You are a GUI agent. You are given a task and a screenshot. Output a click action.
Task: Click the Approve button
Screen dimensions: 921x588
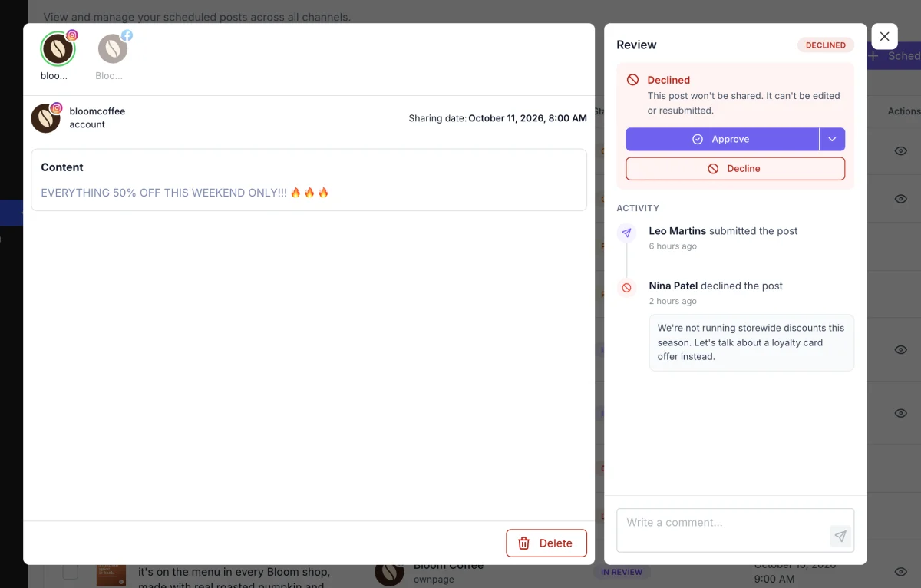(x=722, y=139)
